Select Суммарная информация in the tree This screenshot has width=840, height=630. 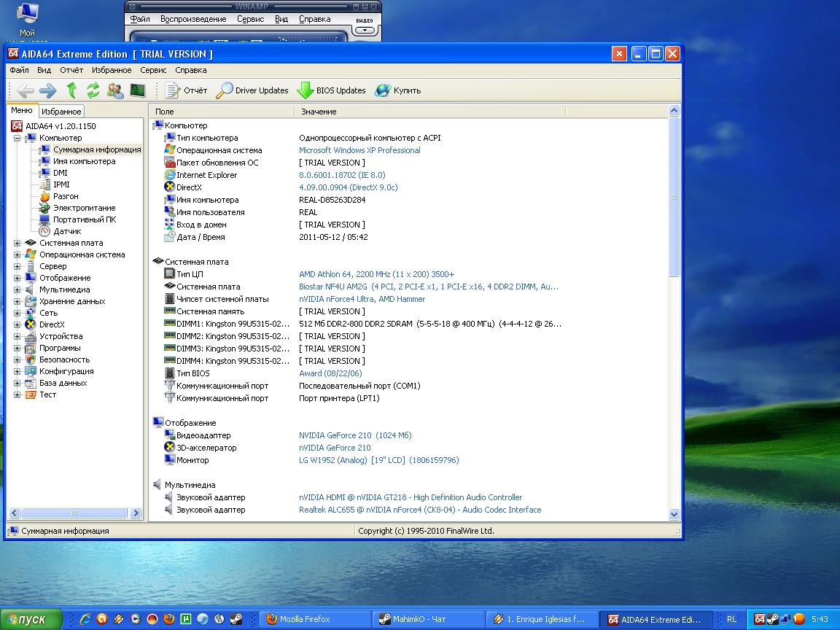point(96,150)
